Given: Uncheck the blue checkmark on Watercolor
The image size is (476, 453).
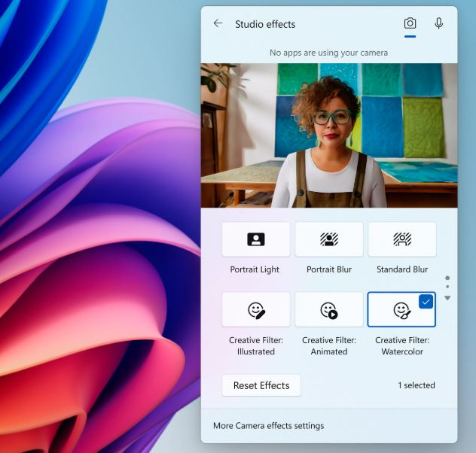Looking at the screenshot, I should (x=426, y=301).
